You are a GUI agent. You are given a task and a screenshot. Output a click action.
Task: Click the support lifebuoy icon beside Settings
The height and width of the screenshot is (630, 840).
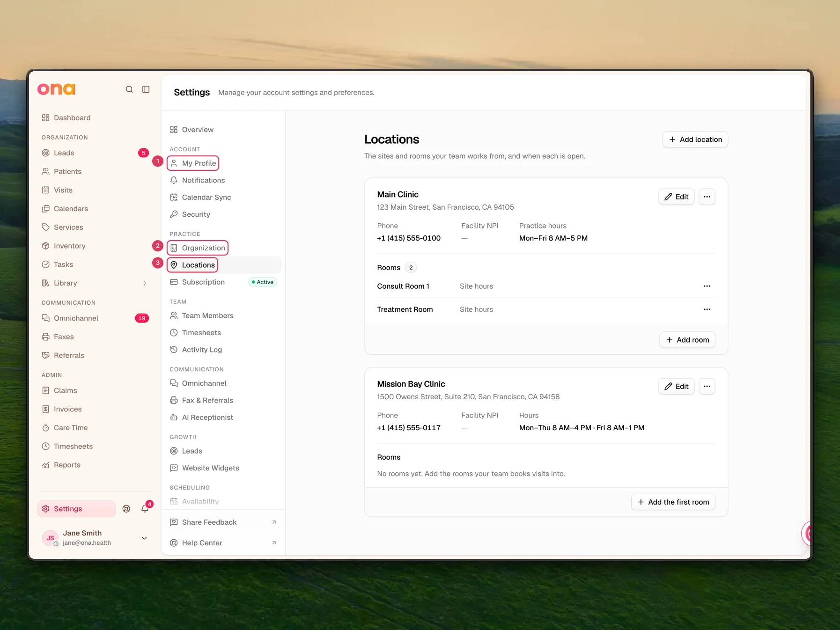coord(126,509)
